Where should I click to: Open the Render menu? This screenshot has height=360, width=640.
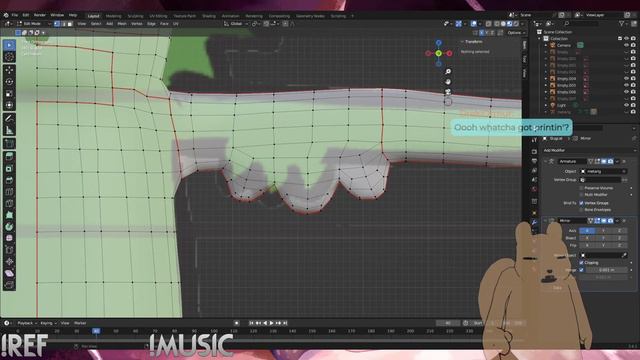pos(40,15)
